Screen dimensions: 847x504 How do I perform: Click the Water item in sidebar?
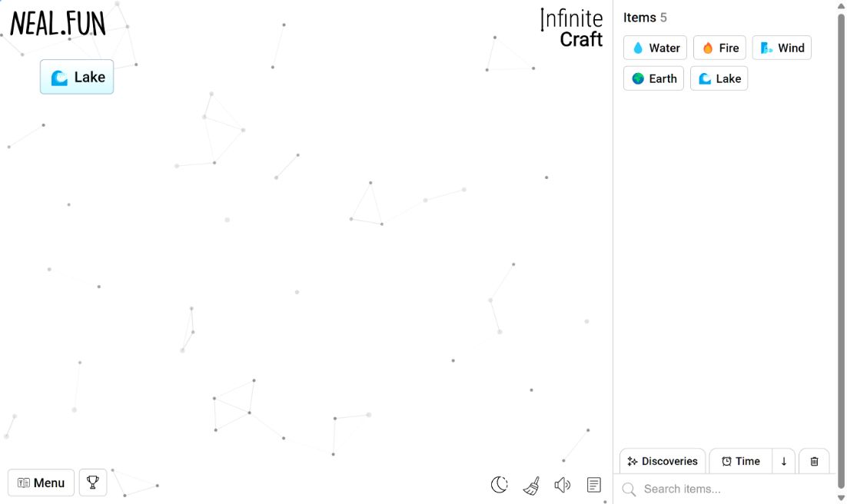pyautogui.click(x=656, y=48)
